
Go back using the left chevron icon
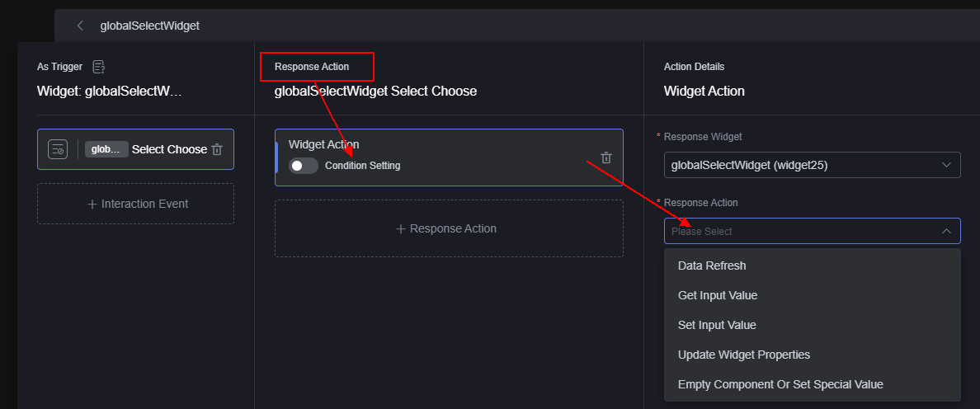pyautogui.click(x=79, y=26)
